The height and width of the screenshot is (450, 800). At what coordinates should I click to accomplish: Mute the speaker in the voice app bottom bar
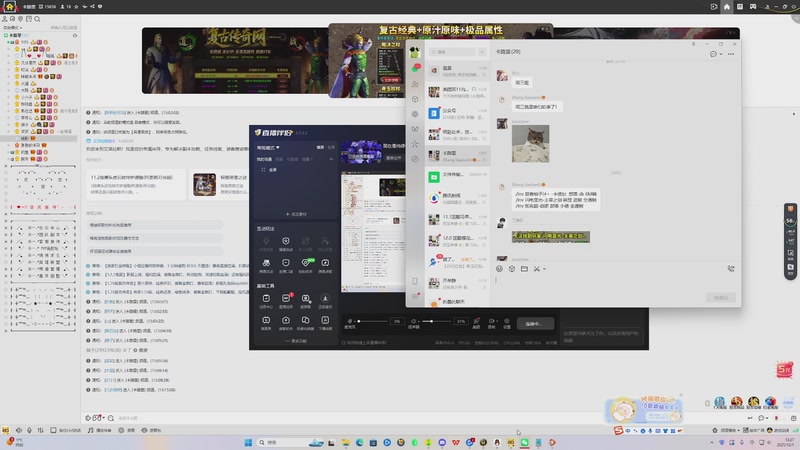click(19, 430)
